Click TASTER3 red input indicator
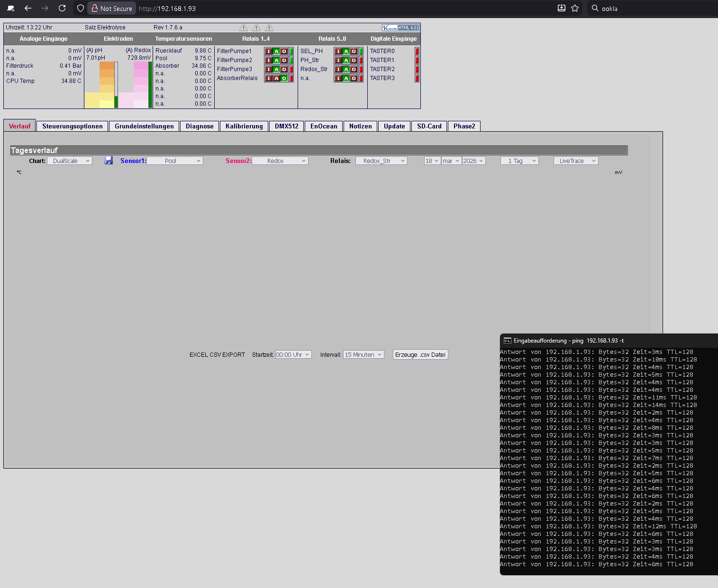 pos(417,78)
